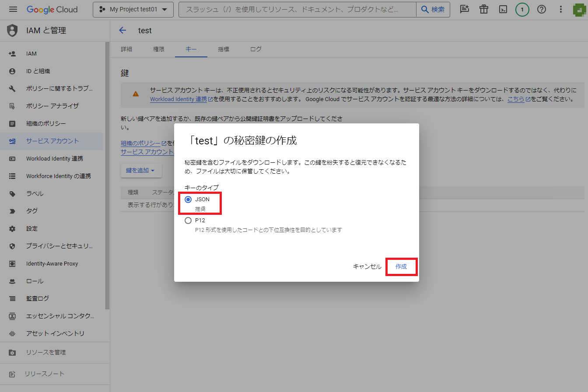This screenshot has height=392, width=588.
Task: Select the JSON key type
Action: tap(189, 199)
